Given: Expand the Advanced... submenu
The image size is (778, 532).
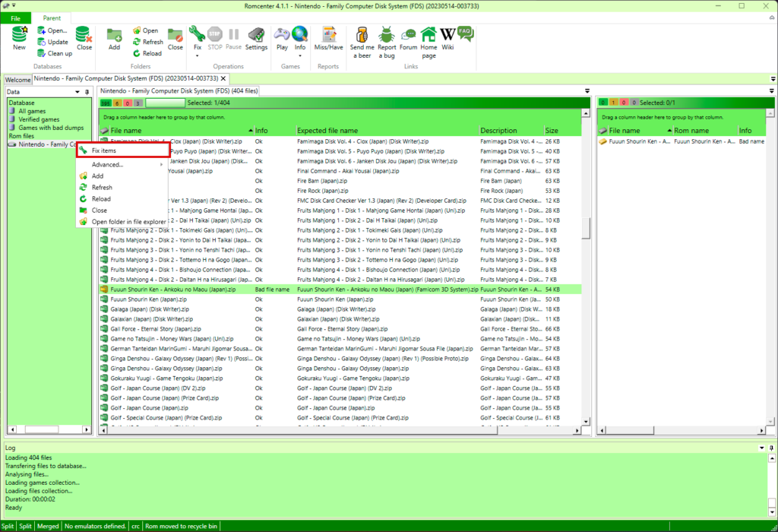Looking at the screenshot, I should (x=122, y=164).
